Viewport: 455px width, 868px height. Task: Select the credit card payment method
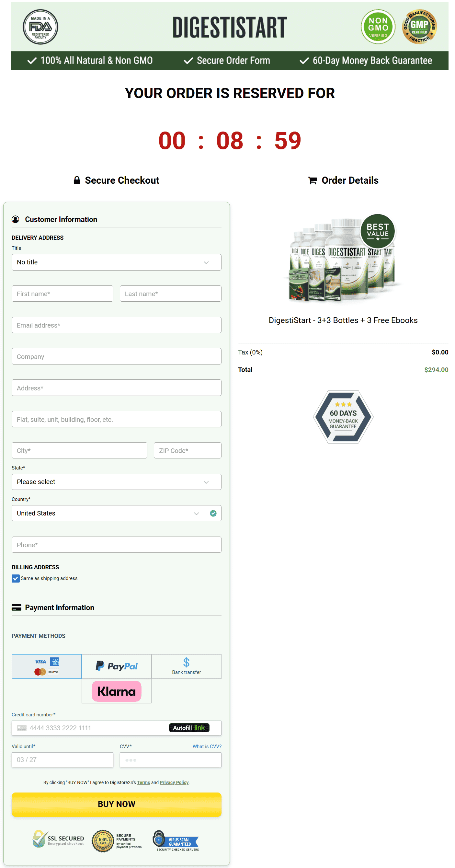(47, 666)
